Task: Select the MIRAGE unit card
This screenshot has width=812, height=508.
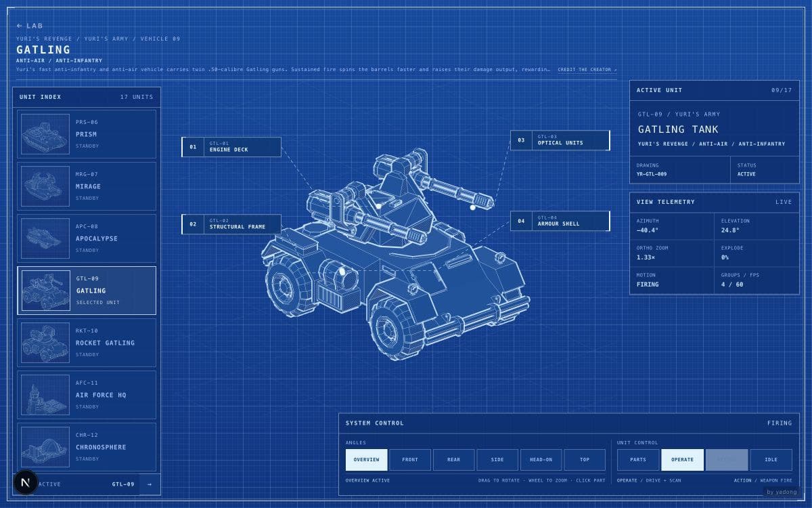Action: pos(87,186)
